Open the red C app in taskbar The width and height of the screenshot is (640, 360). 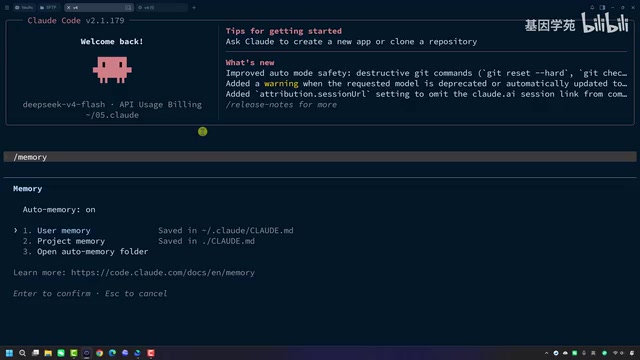tap(151, 353)
